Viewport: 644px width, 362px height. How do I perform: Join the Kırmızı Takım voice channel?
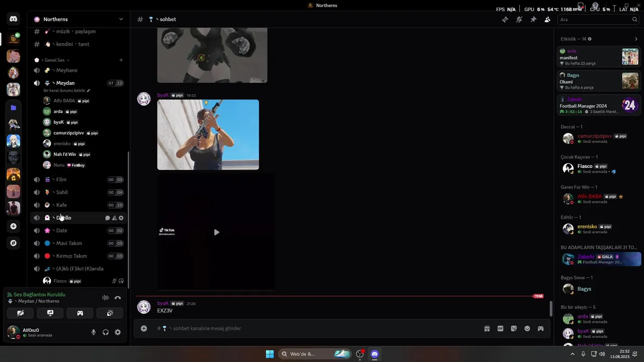tap(78, 256)
